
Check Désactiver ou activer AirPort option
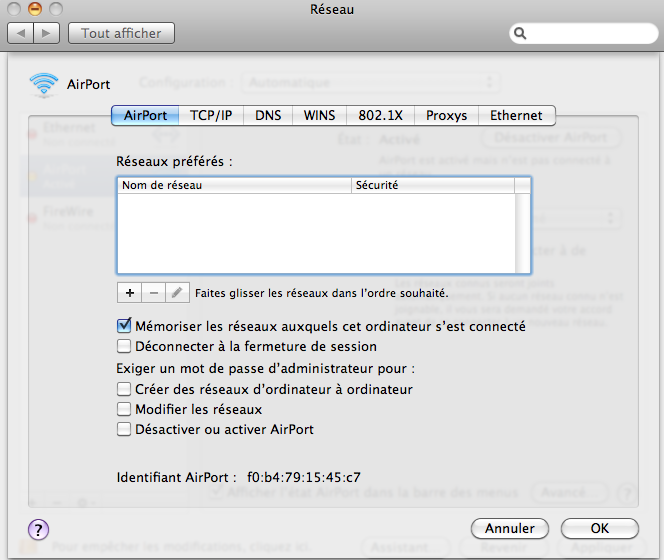click(124, 429)
